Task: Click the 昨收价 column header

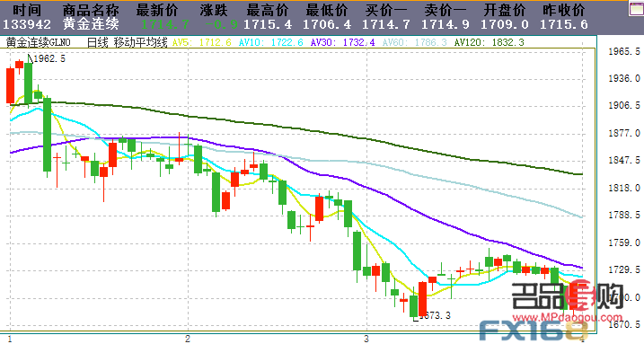Action: pyautogui.click(x=563, y=10)
